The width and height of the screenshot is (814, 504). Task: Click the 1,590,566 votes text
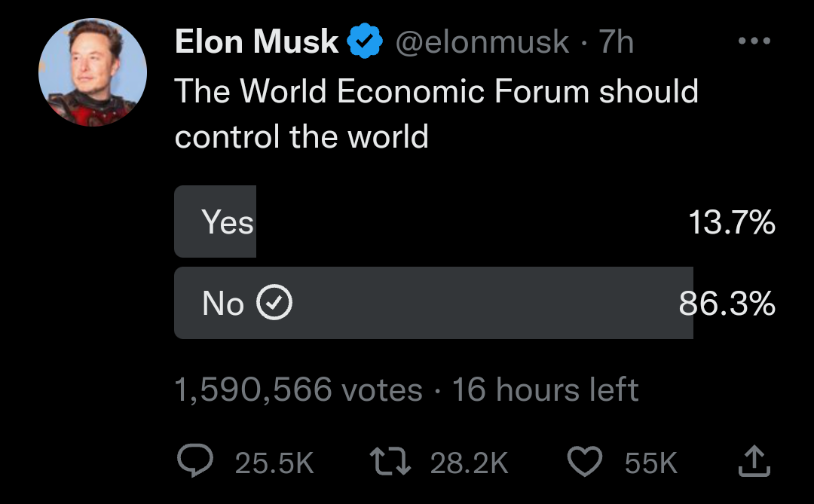tap(298, 390)
